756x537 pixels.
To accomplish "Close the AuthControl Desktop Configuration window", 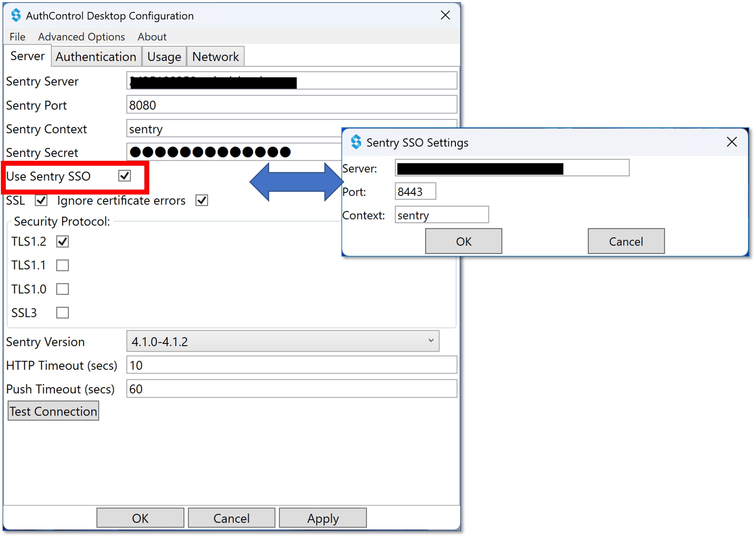I will (x=445, y=15).
